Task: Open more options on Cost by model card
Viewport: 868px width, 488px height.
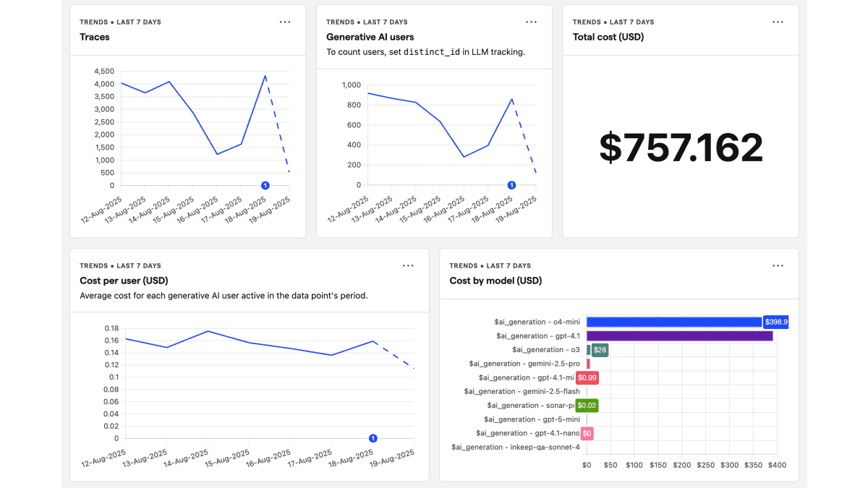Action: 778,265
